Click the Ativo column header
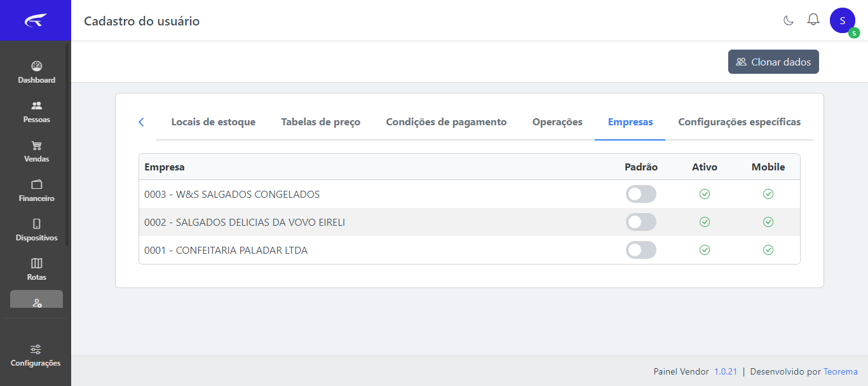The height and width of the screenshot is (386, 868). [x=705, y=167]
